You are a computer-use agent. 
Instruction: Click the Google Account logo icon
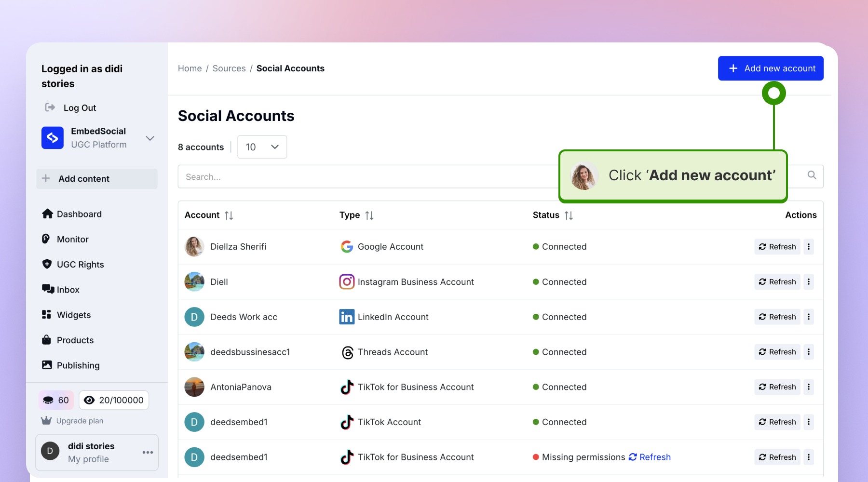pyautogui.click(x=347, y=247)
